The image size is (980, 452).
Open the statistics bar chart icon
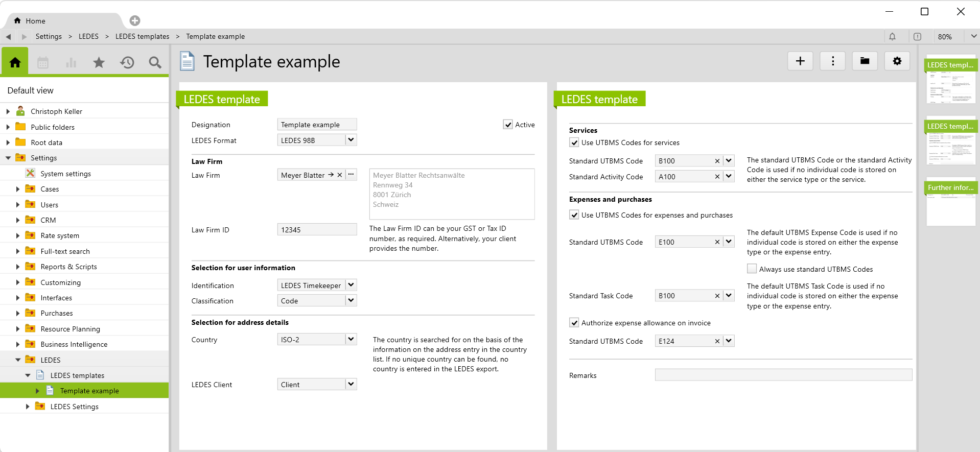[71, 63]
